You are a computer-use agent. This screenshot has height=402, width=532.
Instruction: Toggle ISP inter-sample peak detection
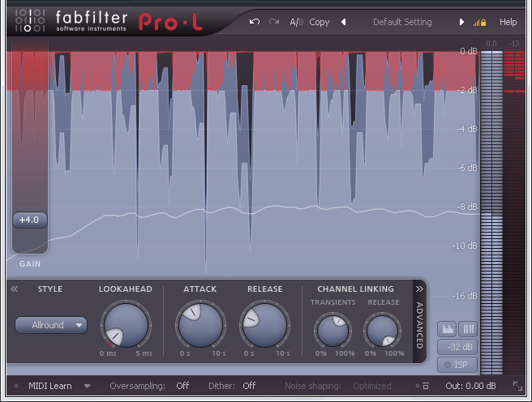(457, 365)
